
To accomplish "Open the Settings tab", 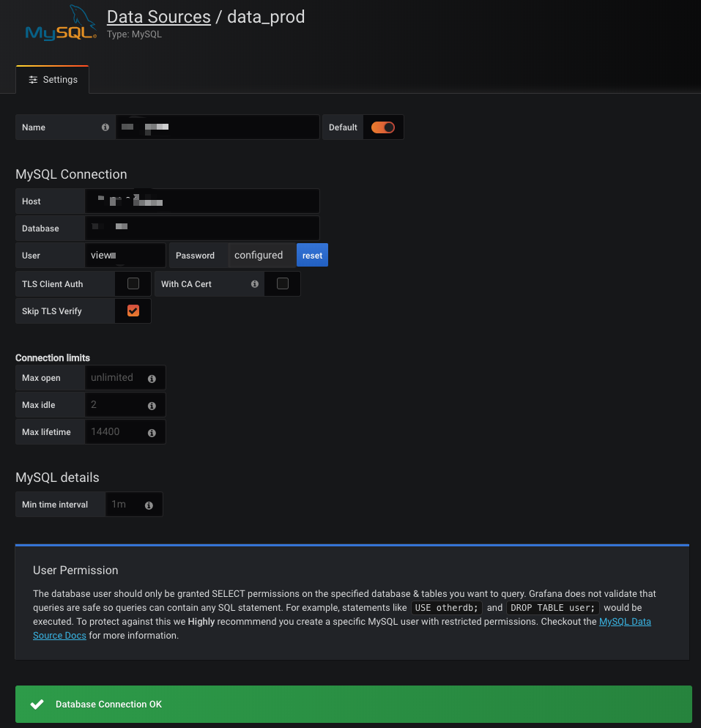I will 53,80.
